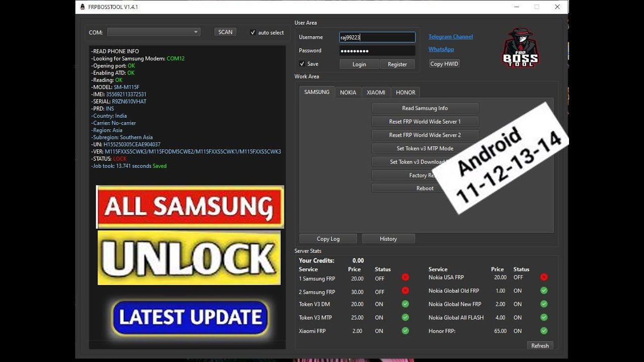
Task: Click Reset FRP World Wide Server 2
Action: click(425, 135)
